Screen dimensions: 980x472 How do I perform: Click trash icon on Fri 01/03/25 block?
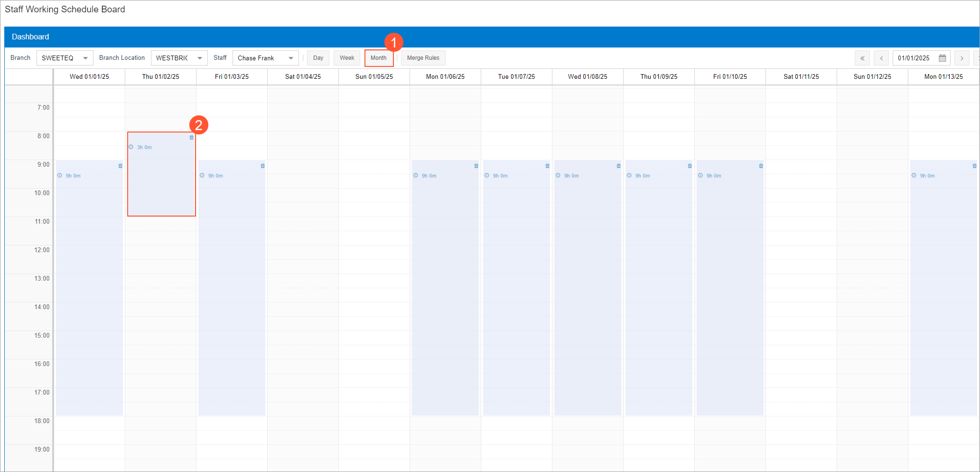coord(262,166)
